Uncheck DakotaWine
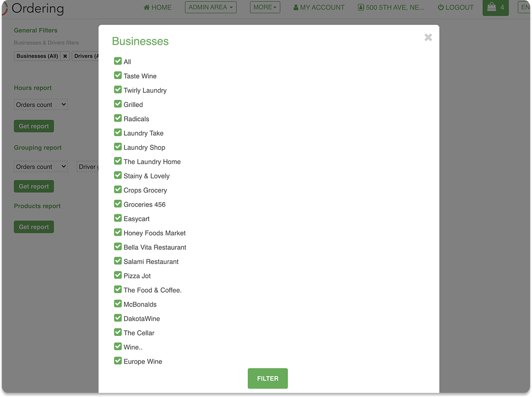The height and width of the screenshot is (397, 532). [118, 318]
